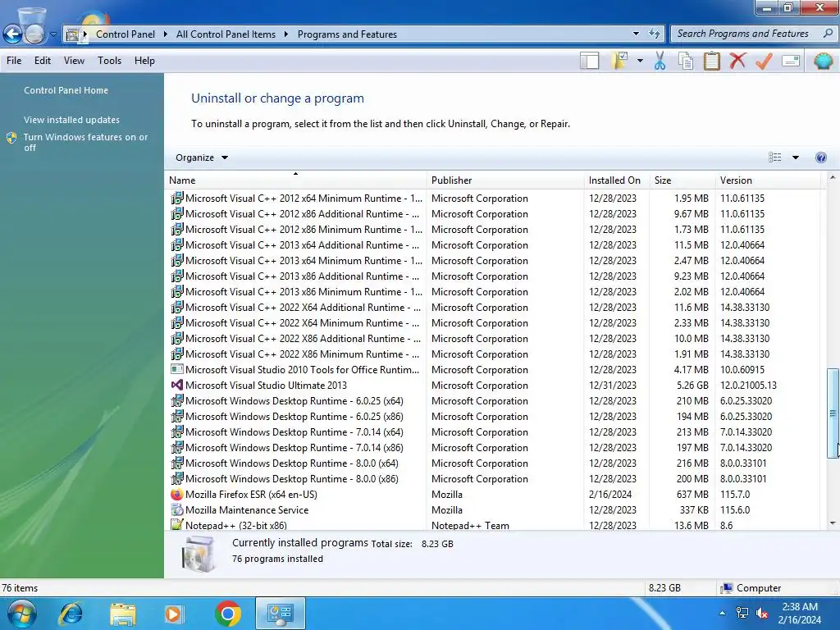Screen dimensions: 840x630
Task: Open the recent pages dropdown arrow
Action: tap(53, 34)
